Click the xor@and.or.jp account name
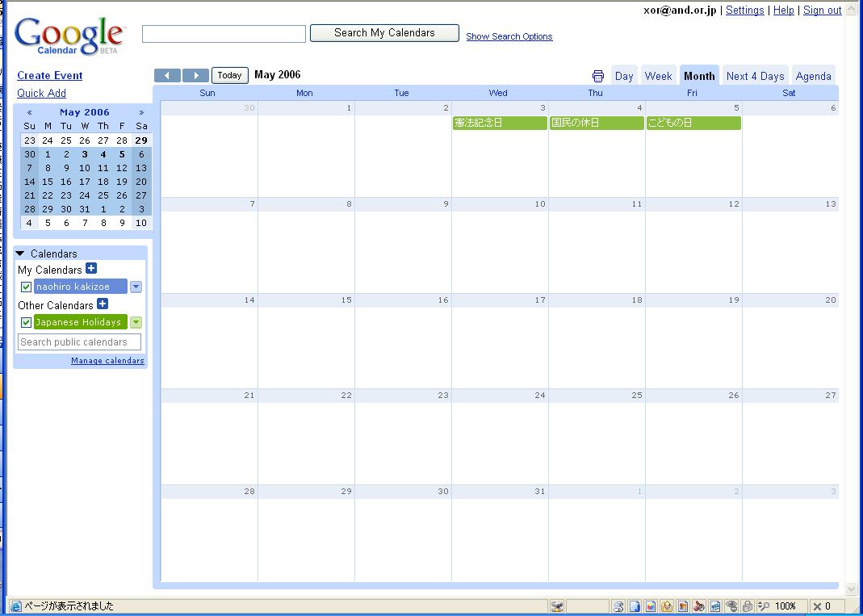863x616 pixels. (680, 10)
